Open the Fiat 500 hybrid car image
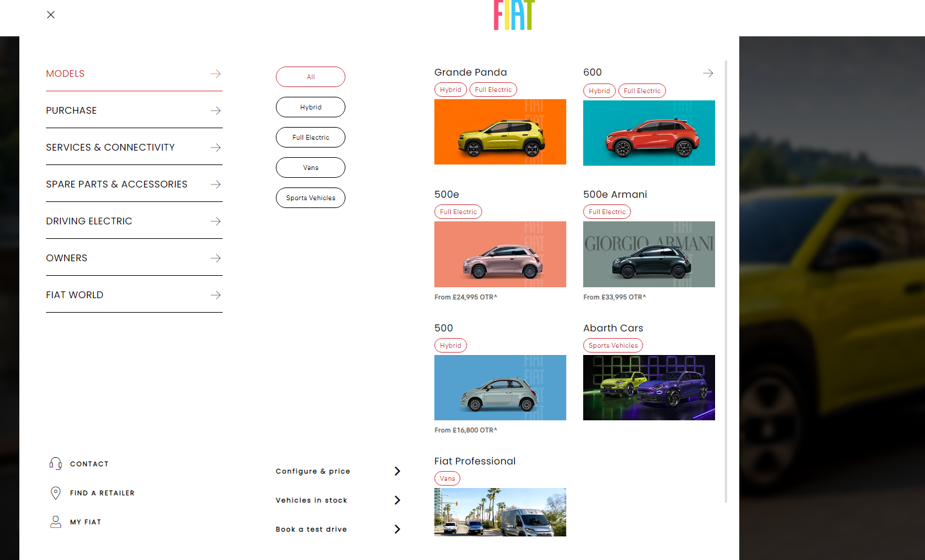The image size is (925, 560). click(500, 388)
